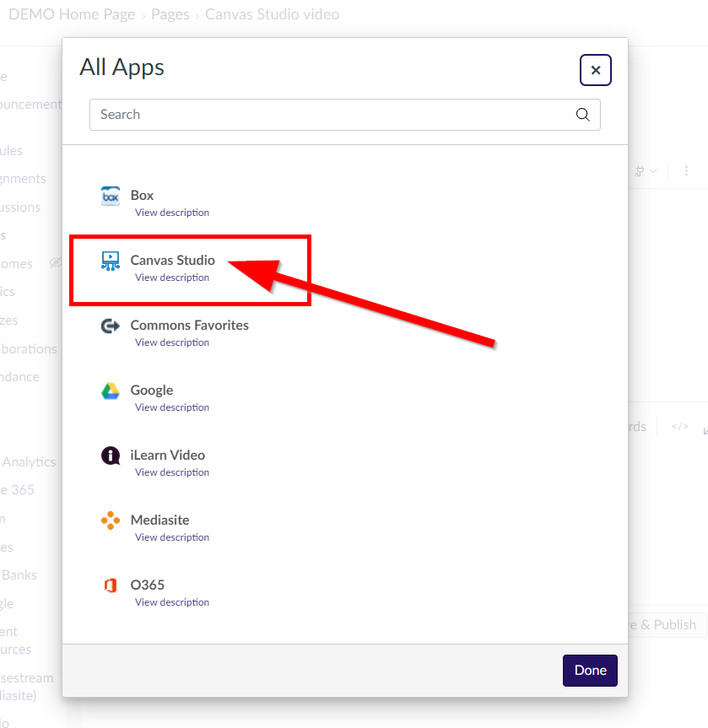
Task: Click the Canvas Studio video breadcrumb
Action: pos(273,14)
